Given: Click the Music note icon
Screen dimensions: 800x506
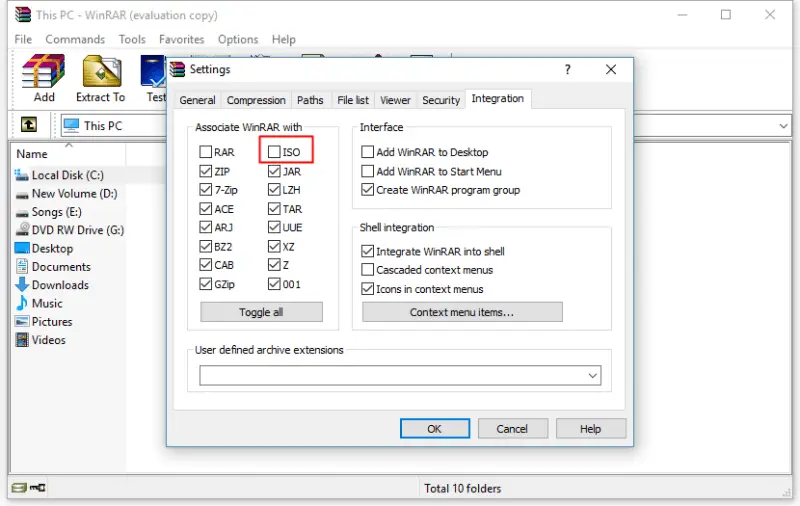Looking at the screenshot, I should [22, 303].
